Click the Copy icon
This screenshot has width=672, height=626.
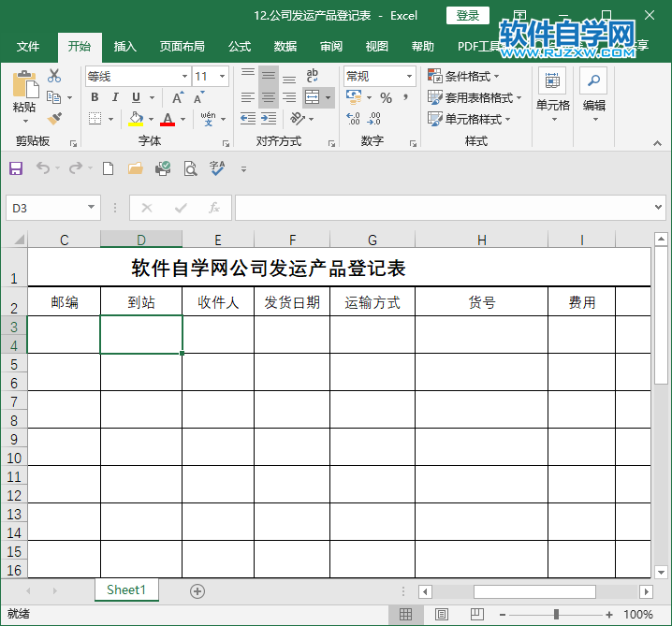53,97
